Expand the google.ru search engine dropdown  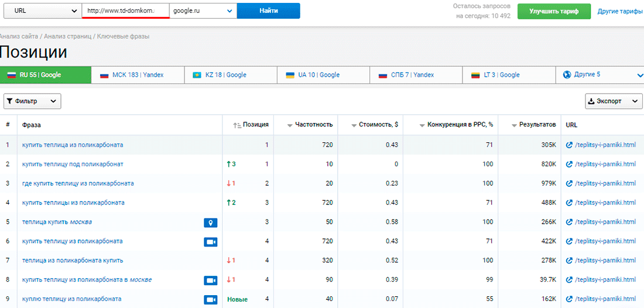pos(203,11)
